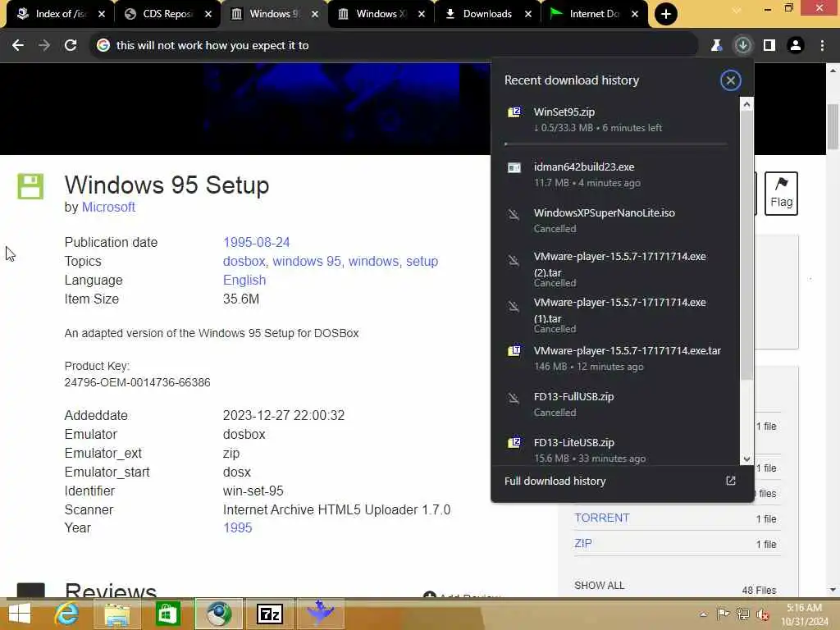Click the muted volume tray icon
This screenshot has width=840, height=630.
click(x=762, y=614)
